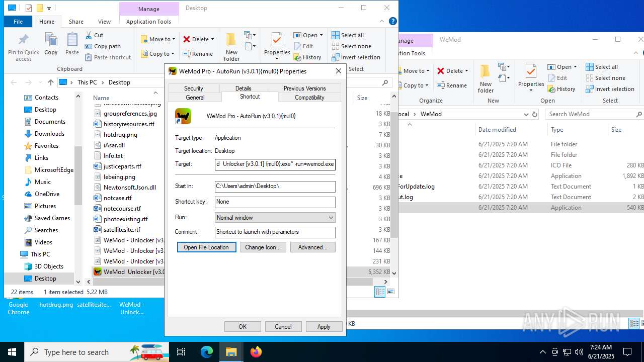
Task: Open Security tab in Properties dialog
Action: click(x=194, y=88)
